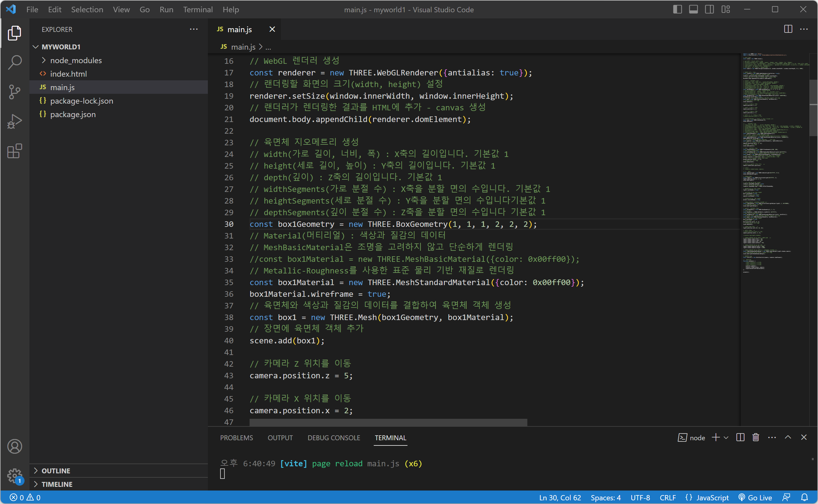Open the Extensions view
This screenshot has width=818, height=504.
point(15,151)
